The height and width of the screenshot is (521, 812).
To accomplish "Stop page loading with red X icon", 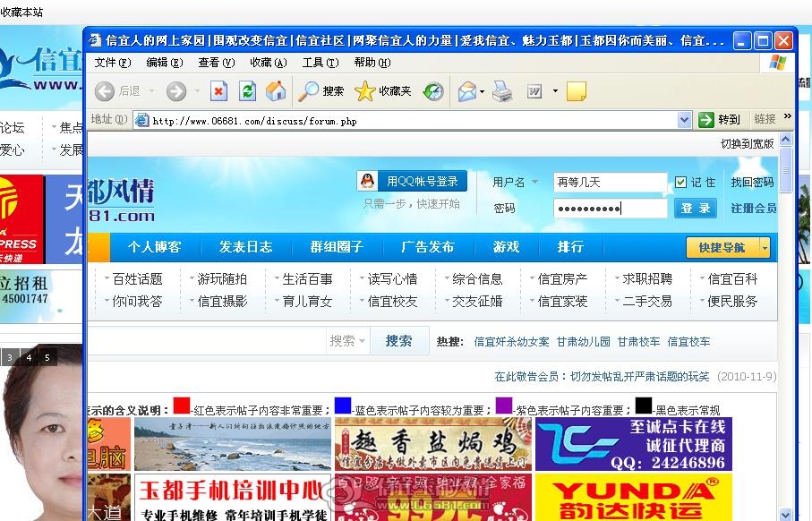I will (x=218, y=91).
